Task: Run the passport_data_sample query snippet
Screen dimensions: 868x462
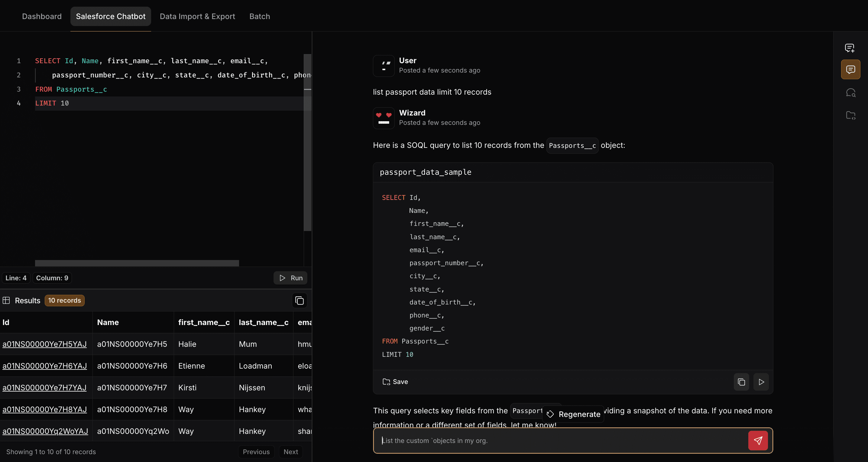Action: point(761,382)
